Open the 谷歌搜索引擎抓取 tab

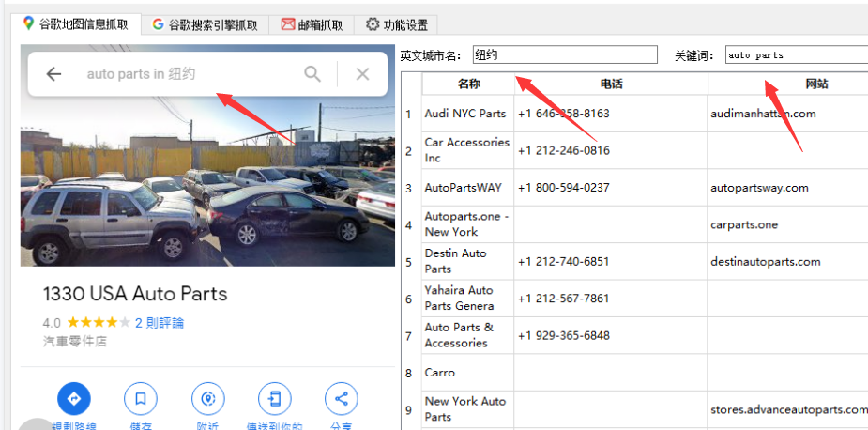pos(205,25)
